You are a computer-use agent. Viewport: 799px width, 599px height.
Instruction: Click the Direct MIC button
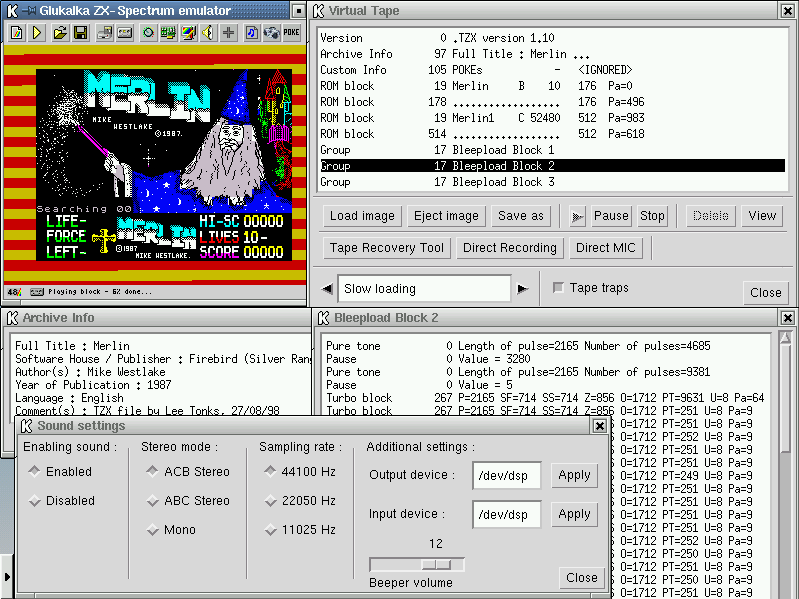pyautogui.click(x=605, y=248)
